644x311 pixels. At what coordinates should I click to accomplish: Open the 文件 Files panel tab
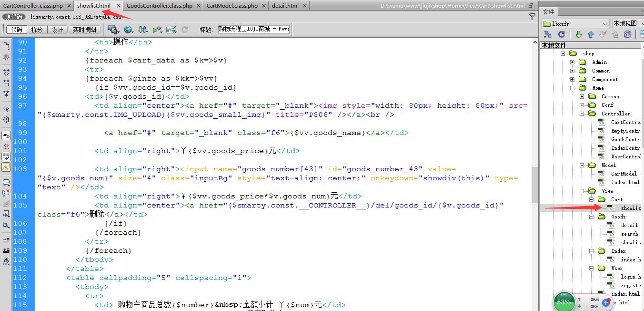549,11
